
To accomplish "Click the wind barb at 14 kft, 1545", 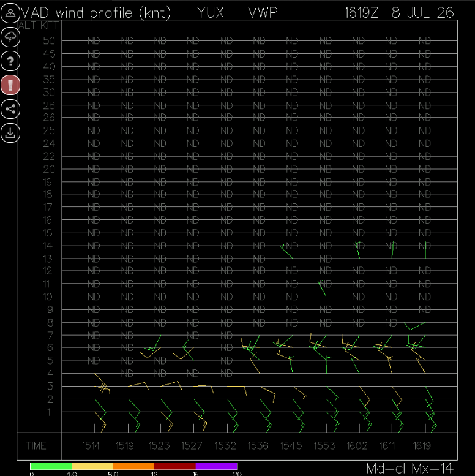I will tap(286, 251).
